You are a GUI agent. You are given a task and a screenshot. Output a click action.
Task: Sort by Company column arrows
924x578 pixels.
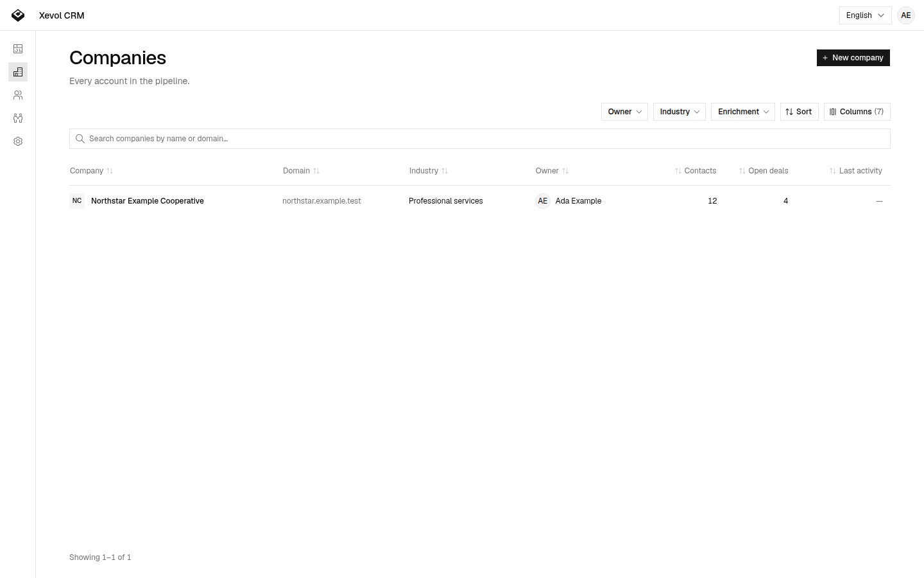tap(110, 171)
